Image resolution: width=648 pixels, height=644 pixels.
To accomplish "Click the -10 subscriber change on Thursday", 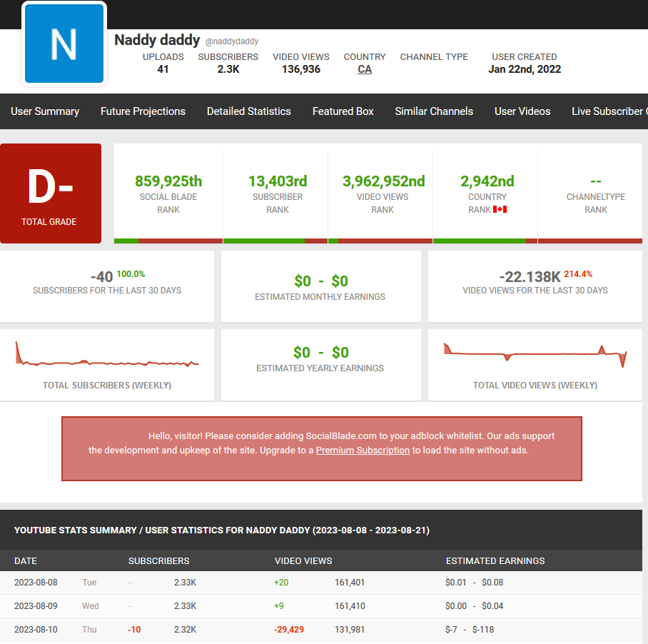I will (134, 630).
